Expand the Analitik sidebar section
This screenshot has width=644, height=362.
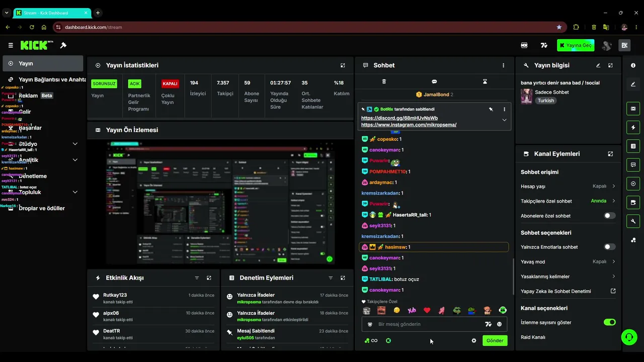click(75, 160)
